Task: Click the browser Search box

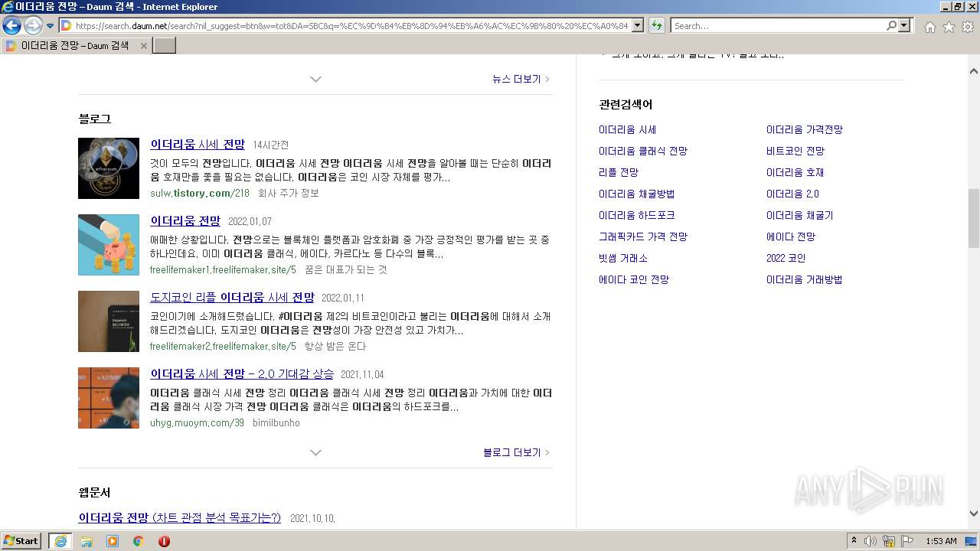Action: [x=778, y=26]
